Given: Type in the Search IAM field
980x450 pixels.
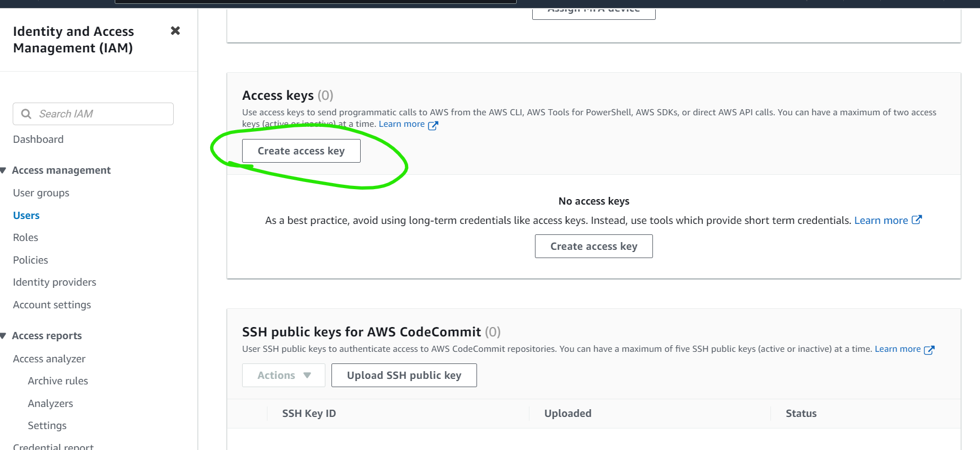Looking at the screenshot, I should coord(102,114).
